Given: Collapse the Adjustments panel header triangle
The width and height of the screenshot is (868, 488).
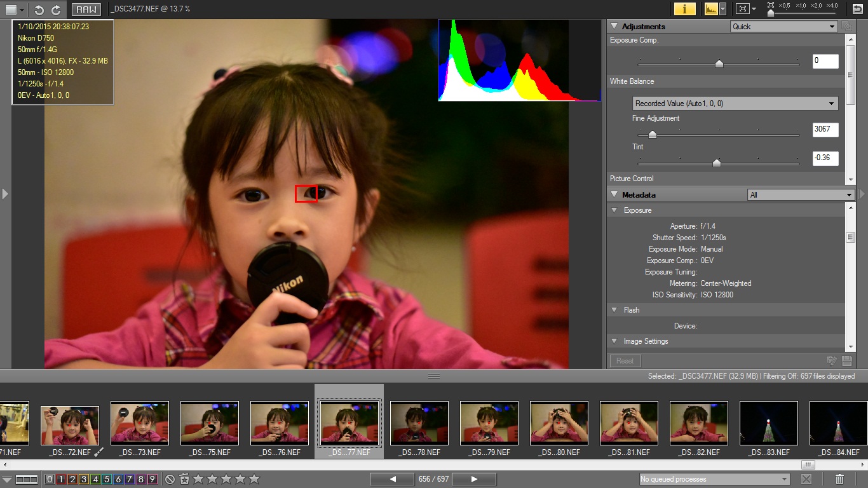Looking at the screenshot, I should (614, 27).
